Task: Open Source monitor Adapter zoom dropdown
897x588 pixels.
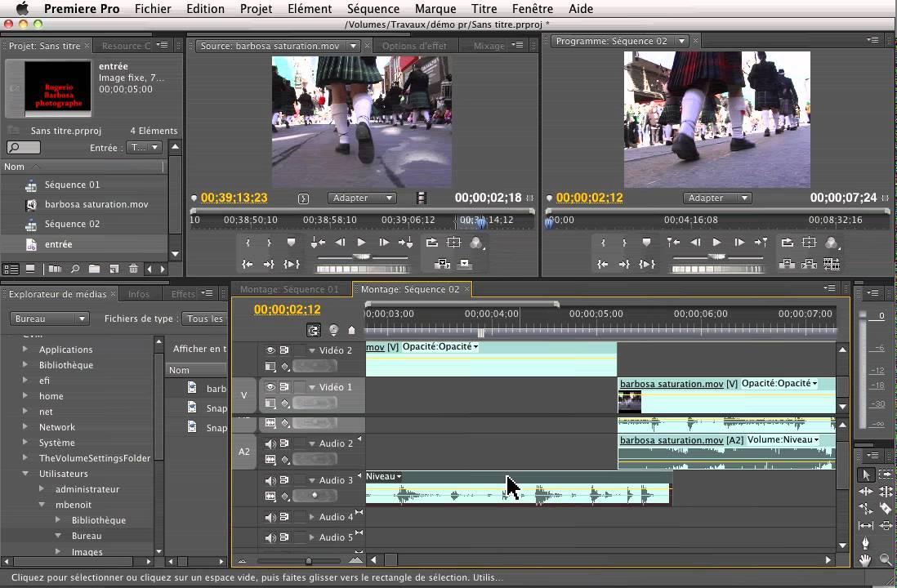Action: [362, 198]
